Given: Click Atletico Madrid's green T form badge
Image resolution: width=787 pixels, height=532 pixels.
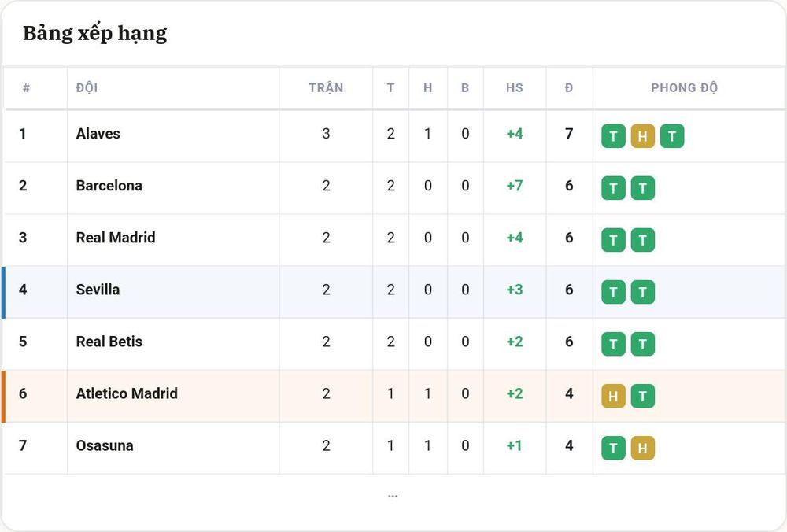Looking at the screenshot, I should (x=642, y=396).
